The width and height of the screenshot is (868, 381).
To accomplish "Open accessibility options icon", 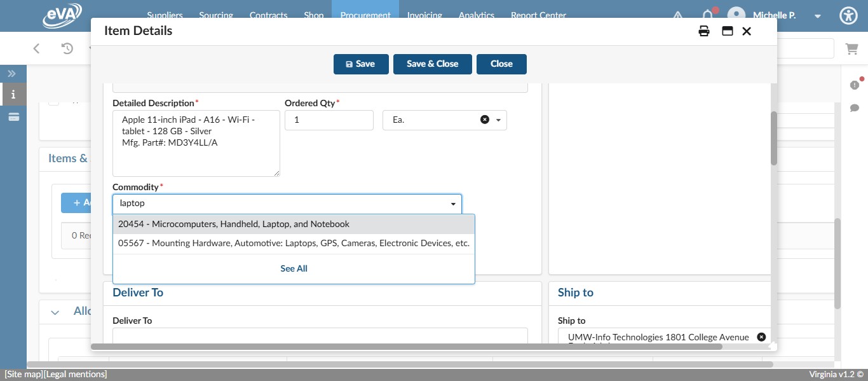I will [848, 16].
